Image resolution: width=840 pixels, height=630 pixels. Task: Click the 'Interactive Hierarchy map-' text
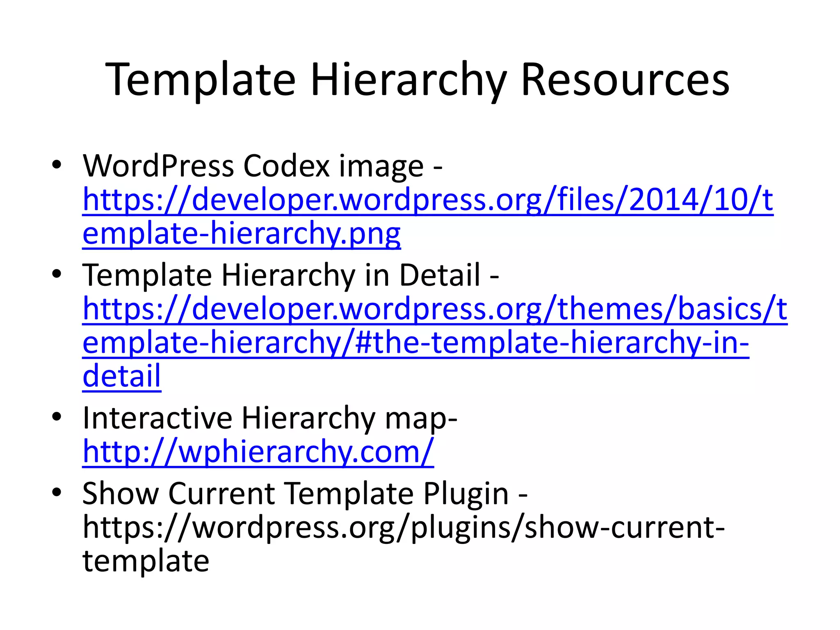click(x=270, y=418)
